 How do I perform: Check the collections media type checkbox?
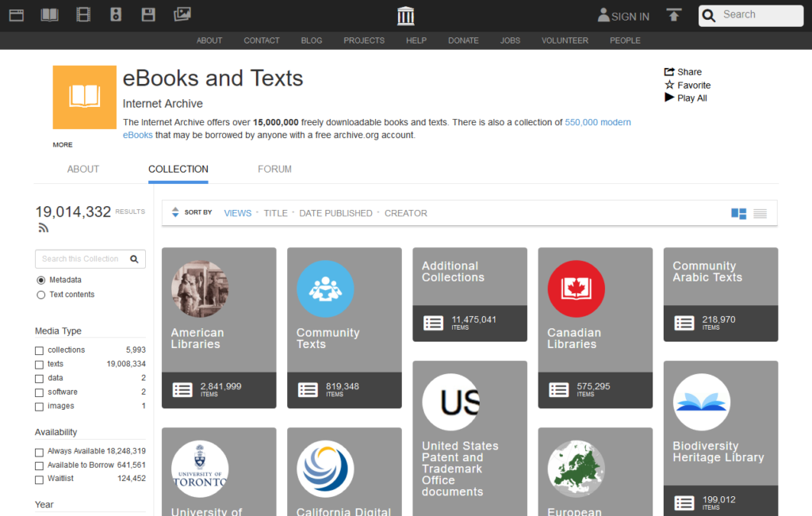tap(40, 350)
